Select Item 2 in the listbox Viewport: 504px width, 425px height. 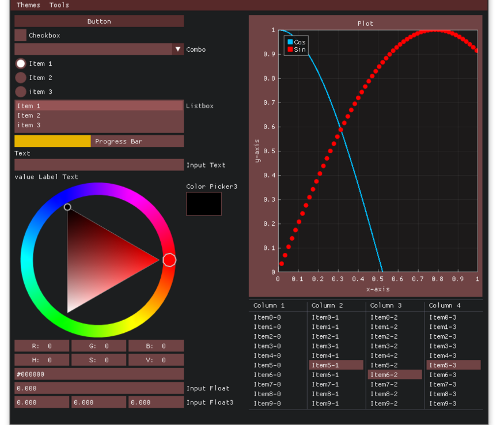click(x=98, y=116)
